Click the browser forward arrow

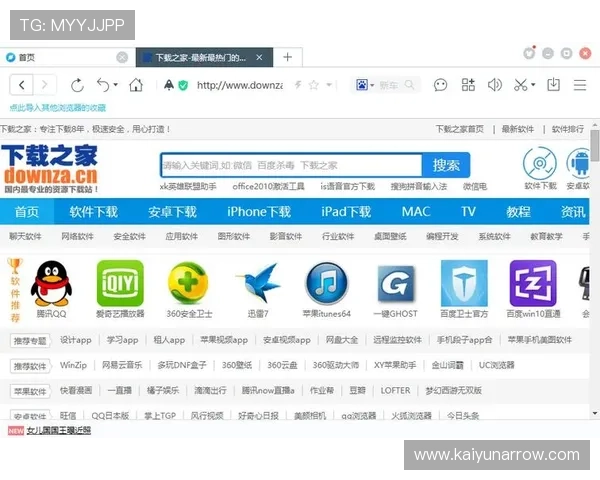click(x=44, y=85)
